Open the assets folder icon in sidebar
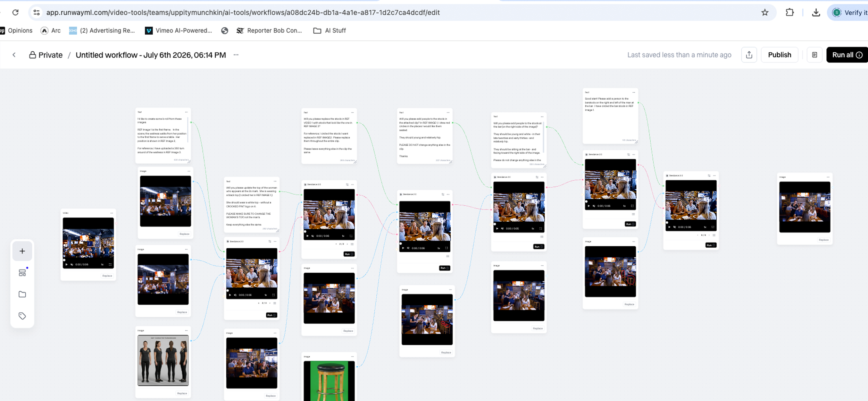 click(22, 294)
